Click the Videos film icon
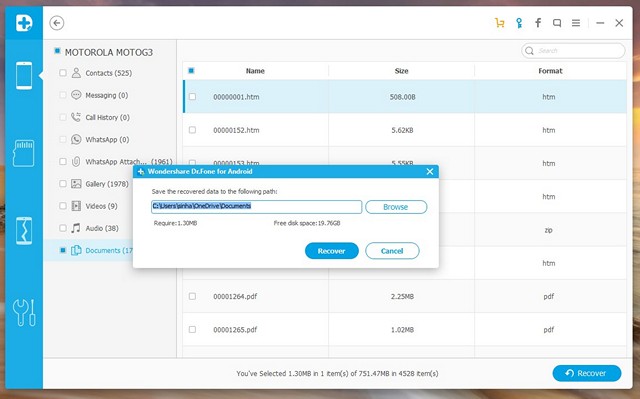Screen dimensions: 640x399 tap(76, 206)
